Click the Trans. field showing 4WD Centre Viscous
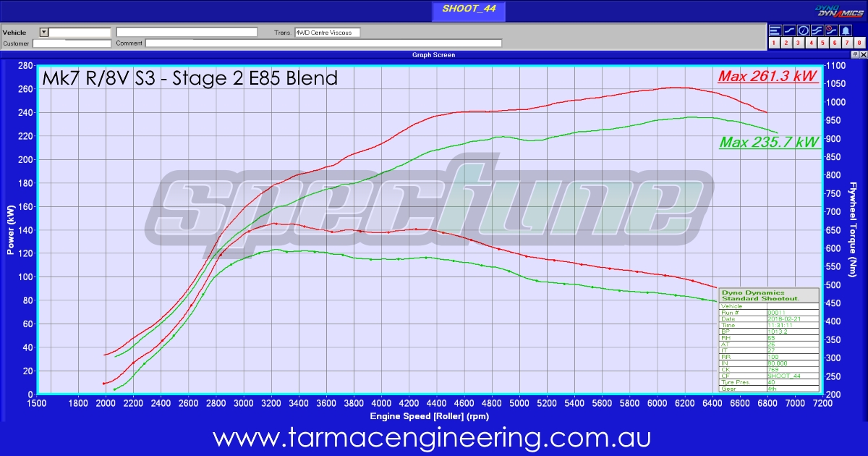Viewport: 868px width, 456px height. click(327, 33)
